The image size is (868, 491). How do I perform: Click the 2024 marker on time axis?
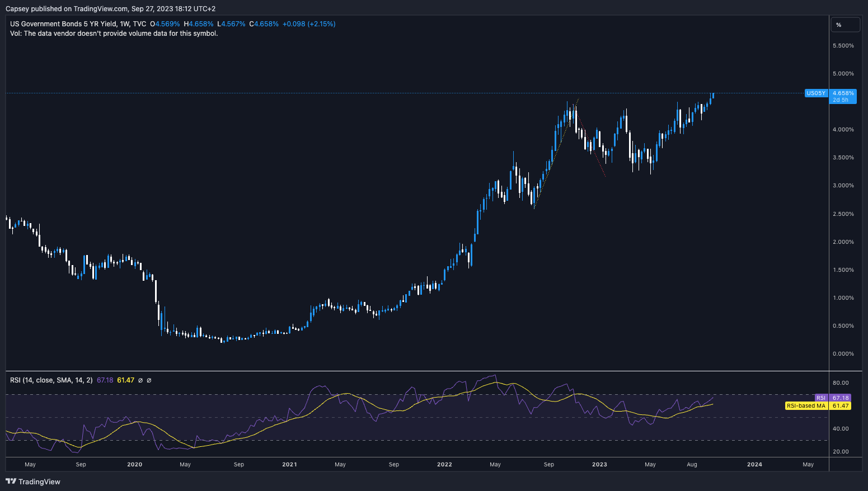click(x=754, y=464)
